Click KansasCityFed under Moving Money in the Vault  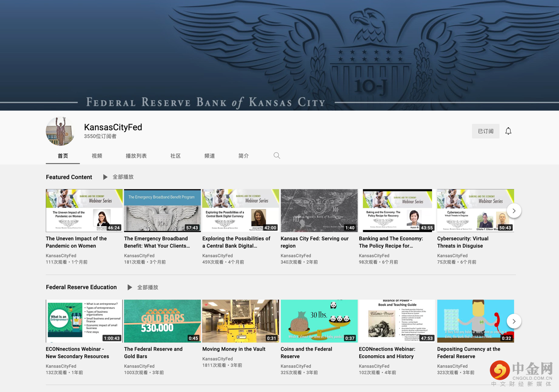(217, 359)
